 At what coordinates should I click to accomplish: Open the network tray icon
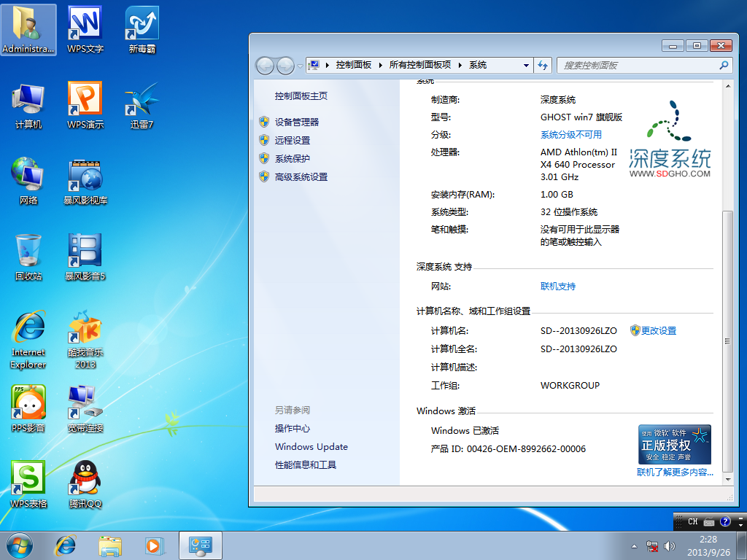coord(651,545)
